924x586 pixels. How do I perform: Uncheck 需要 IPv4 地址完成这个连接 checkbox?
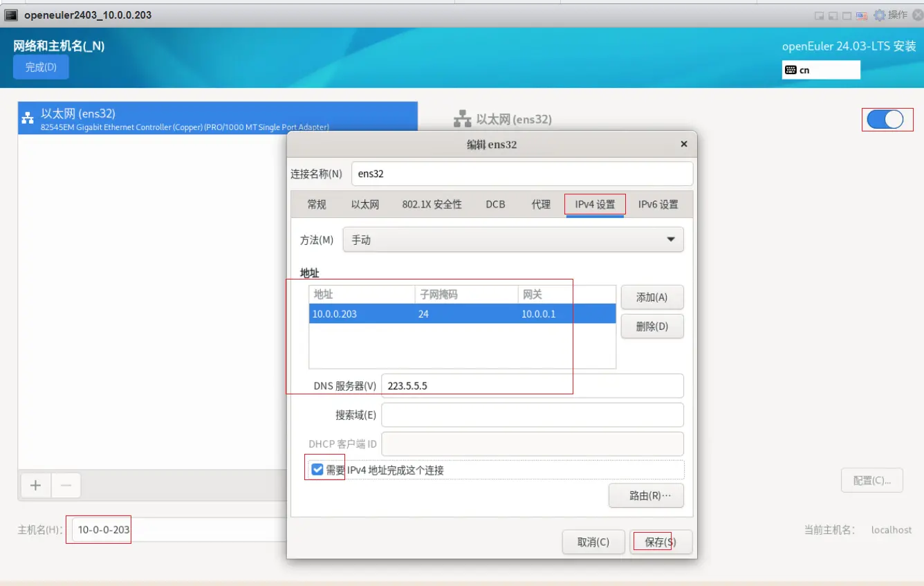(x=317, y=470)
